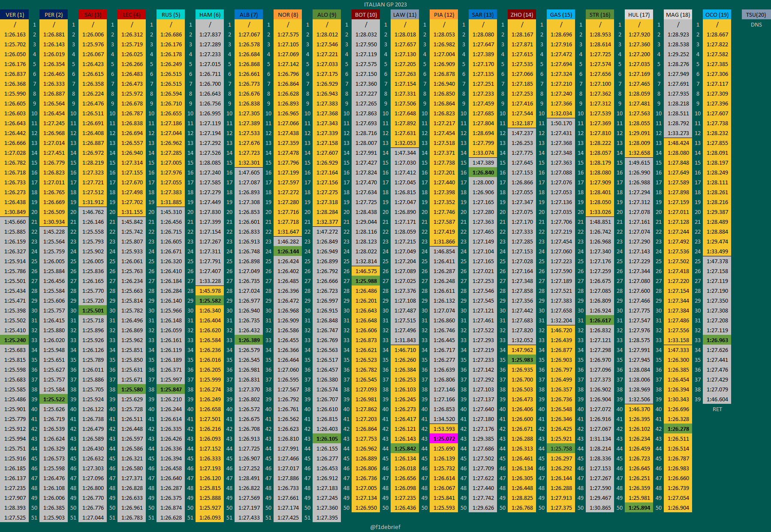The width and height of the screenshot is (771, 532).
Task: Click the ALB (7) header cell
Action: pyautogui.click(x=249, y=15)
